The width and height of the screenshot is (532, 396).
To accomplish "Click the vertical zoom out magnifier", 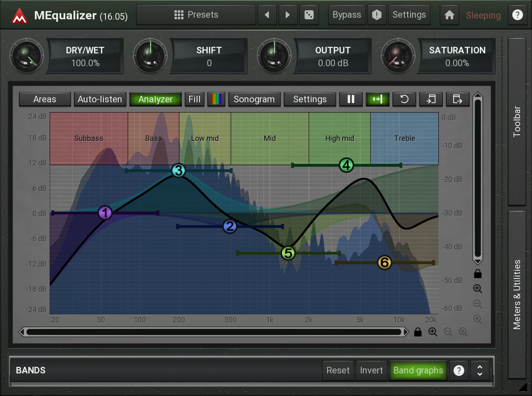I will click(478, 304).
